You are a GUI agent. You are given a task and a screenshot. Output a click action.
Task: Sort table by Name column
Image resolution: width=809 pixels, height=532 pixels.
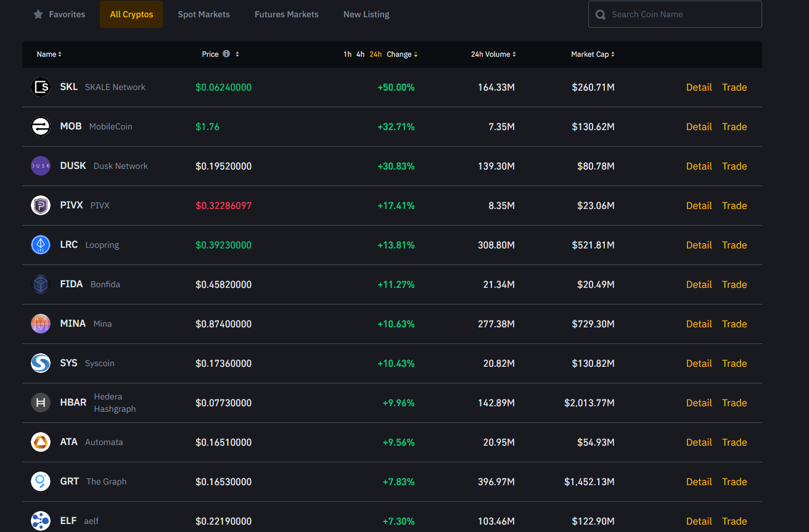[x=49, y=54]
